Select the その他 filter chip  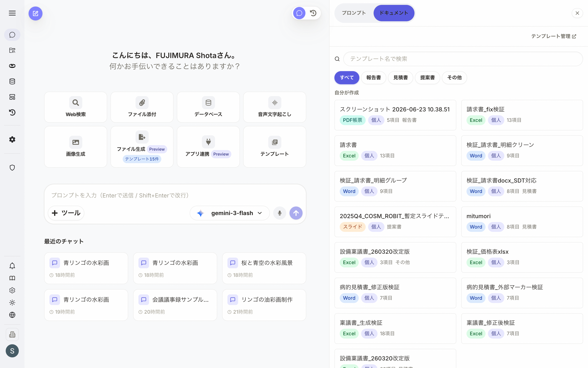[454, 77]
